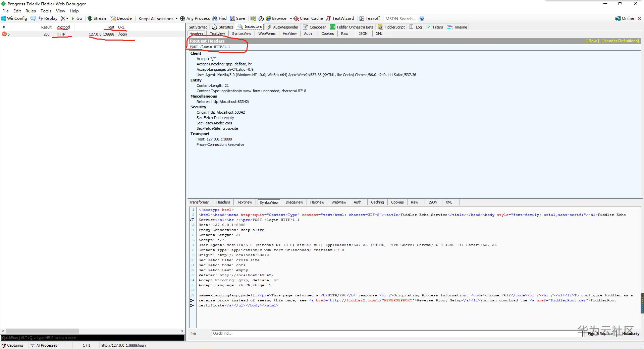Screen dimensions: 644x349
Task: Open the FiddlerScript tab
Action: 391,27
